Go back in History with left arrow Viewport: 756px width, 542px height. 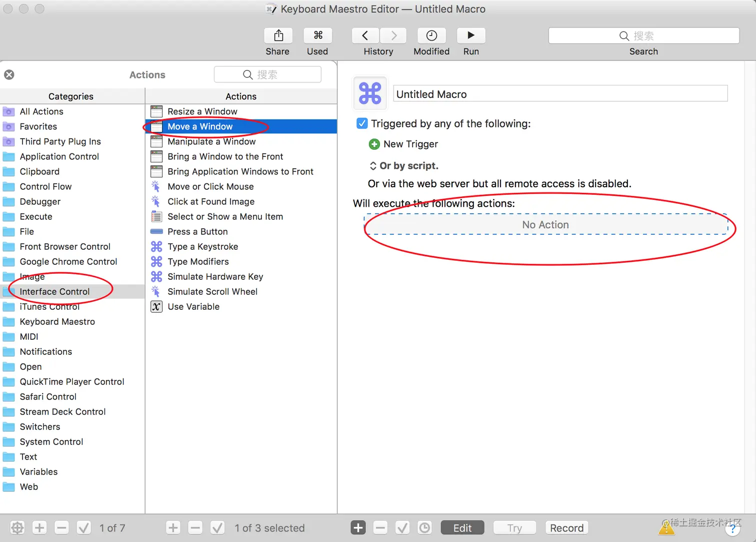coord(365,35)
